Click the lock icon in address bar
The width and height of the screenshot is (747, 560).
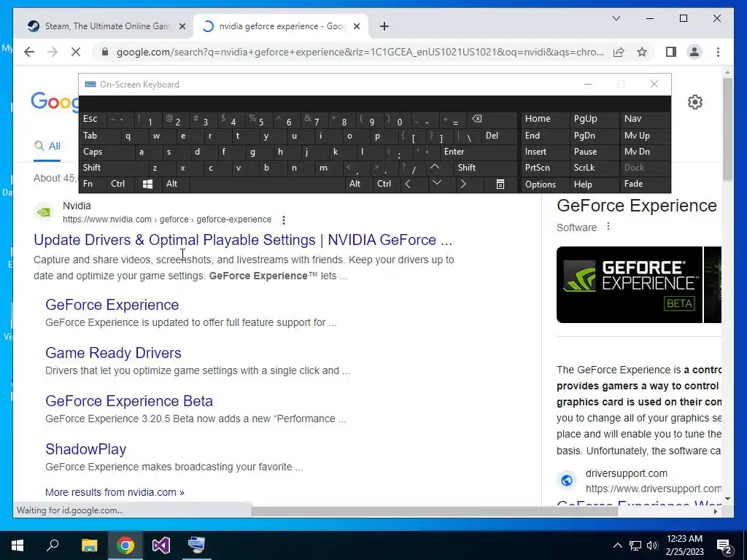105,52
